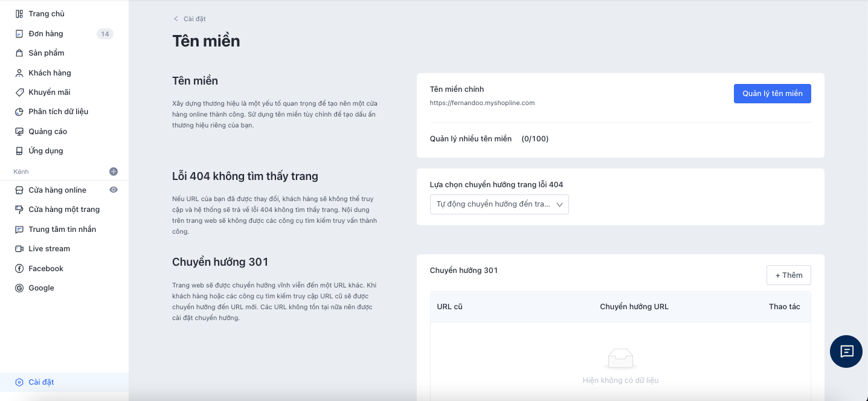Click the Khuyến mãi tag icon
This screenshot has height=401, width=868.
[x=19, y=92]
